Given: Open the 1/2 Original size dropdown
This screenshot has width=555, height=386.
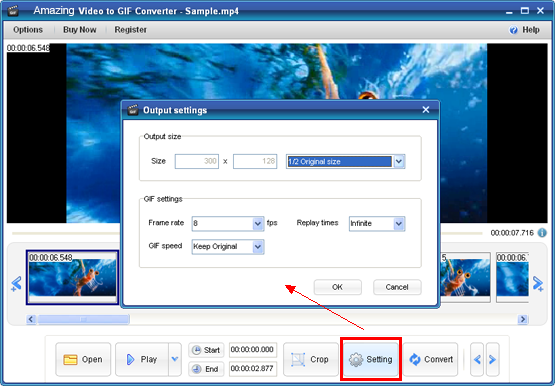Looking at the screenshot, I should coord(345,161).
